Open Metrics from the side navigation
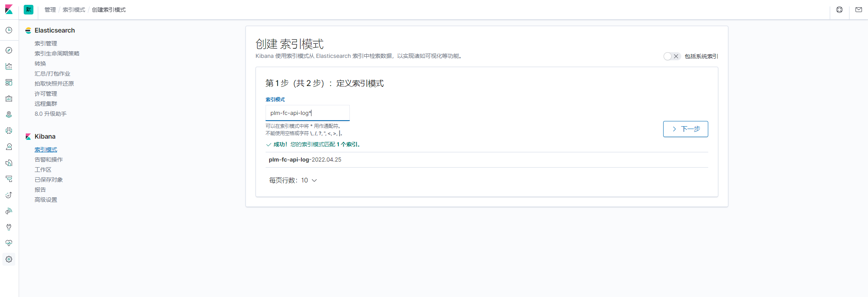The image size is (868, 297). pos(9,147)
